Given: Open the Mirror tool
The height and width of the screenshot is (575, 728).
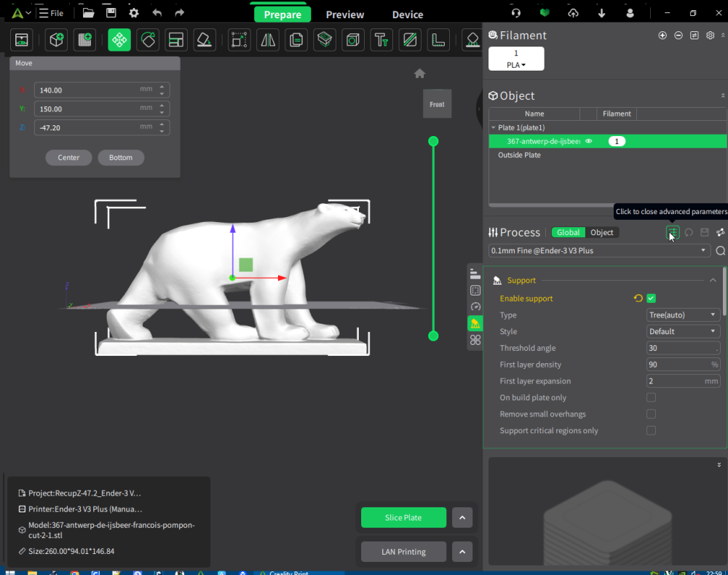Looking at the screenshot, I should 268,40.
